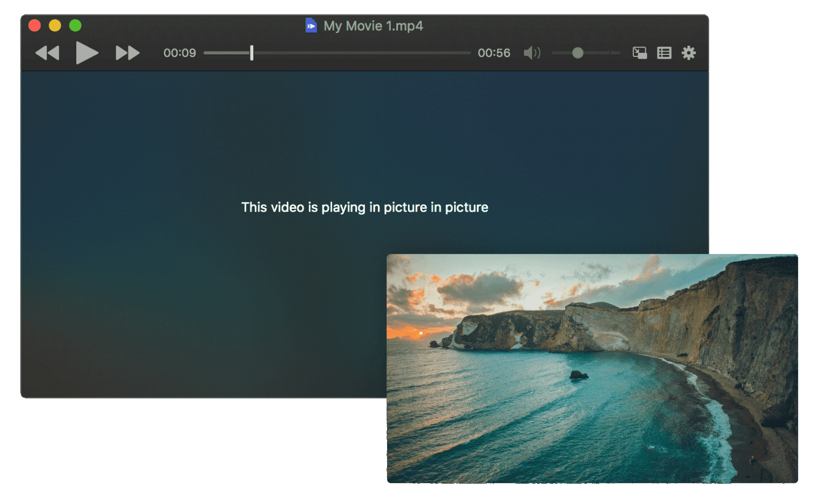
Task: Open playback options via the gear
Action: coord(688,53)
